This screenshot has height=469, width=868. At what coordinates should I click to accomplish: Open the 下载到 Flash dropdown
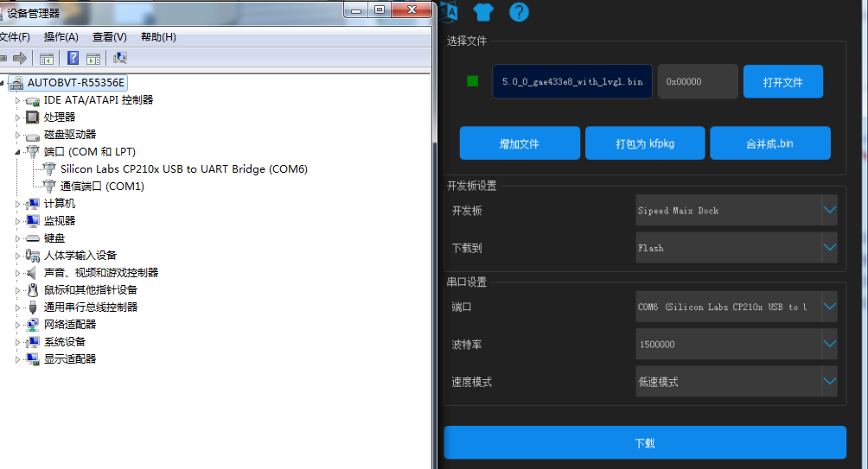pyautogui.click(x=737, y=248)
